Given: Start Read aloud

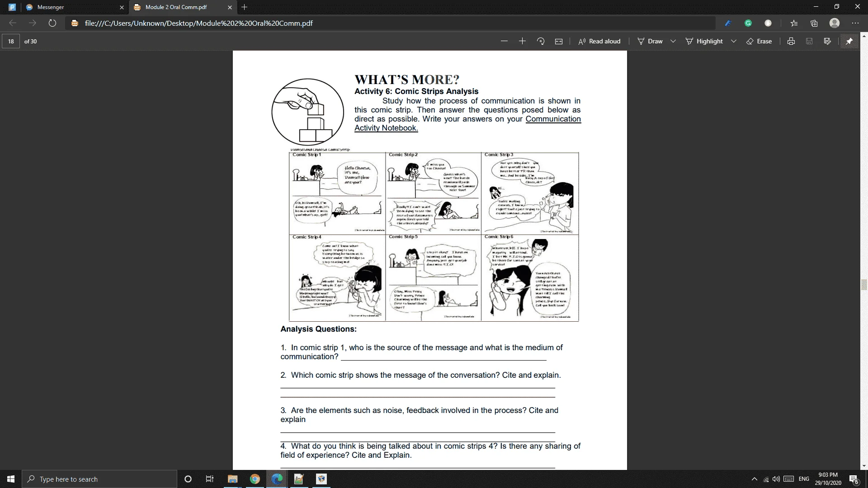Looking at the screenshot, I should point(599,41).
